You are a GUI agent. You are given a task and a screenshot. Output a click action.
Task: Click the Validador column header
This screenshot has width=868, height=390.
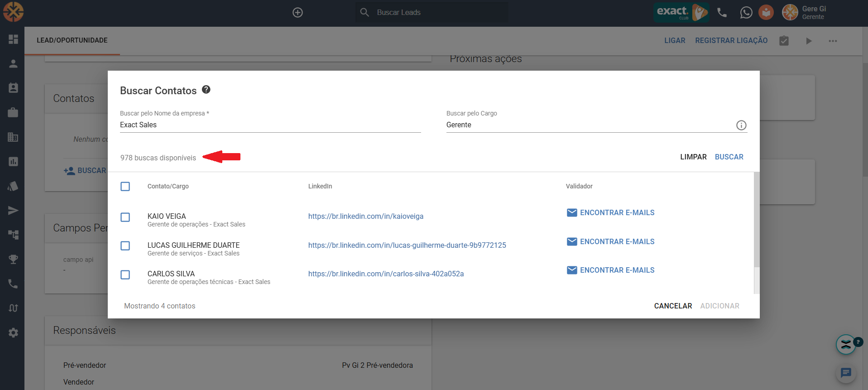point(579,187)
